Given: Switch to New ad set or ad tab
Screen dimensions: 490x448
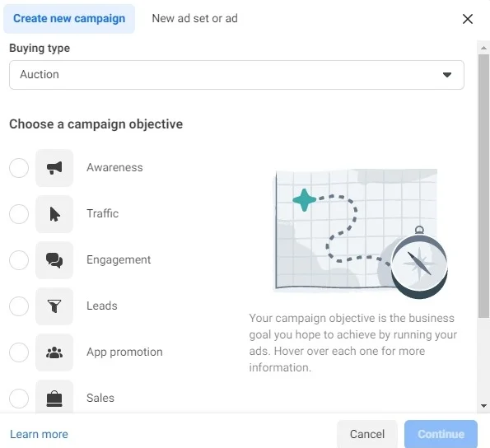Looking at the screenshot, I should [x=194, y=19].
